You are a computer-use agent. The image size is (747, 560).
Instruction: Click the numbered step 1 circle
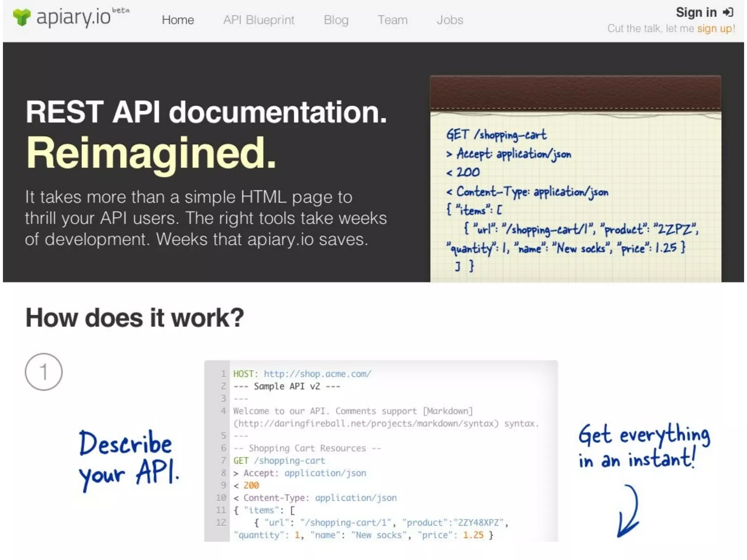pyautogui.click(x=44, y=372)
